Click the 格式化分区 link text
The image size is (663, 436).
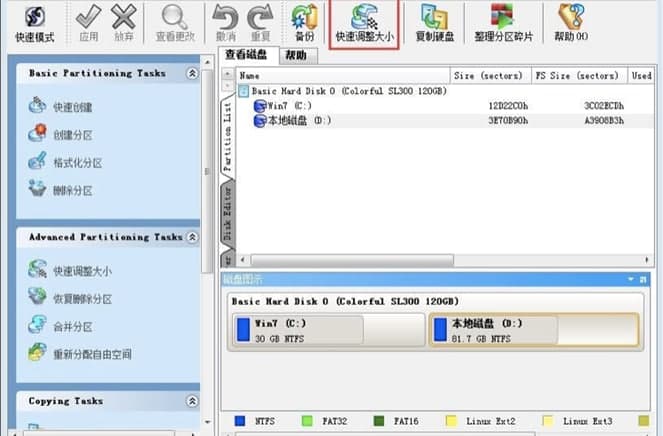point(78,163)
